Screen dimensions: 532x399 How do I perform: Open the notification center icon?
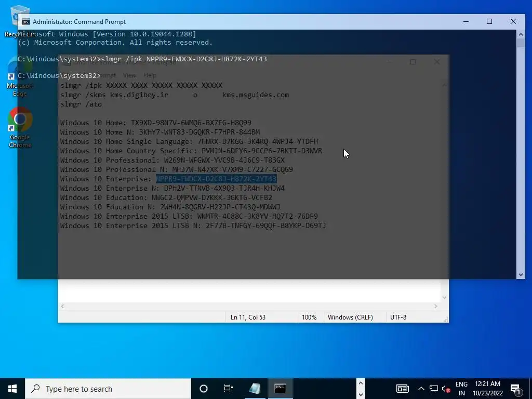(516, 389)
